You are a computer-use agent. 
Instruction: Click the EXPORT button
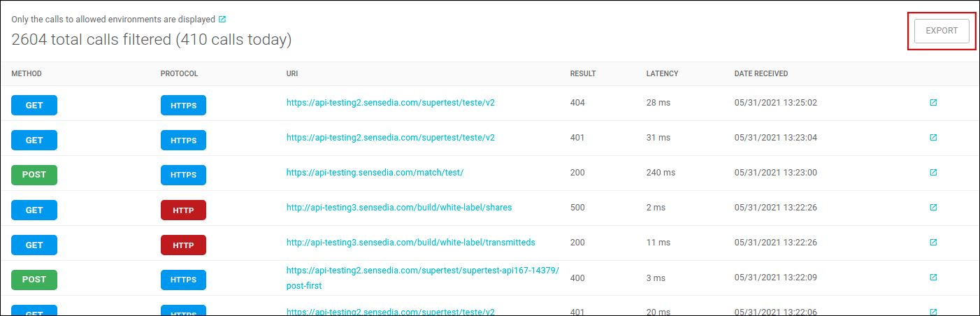pos(941,31)
